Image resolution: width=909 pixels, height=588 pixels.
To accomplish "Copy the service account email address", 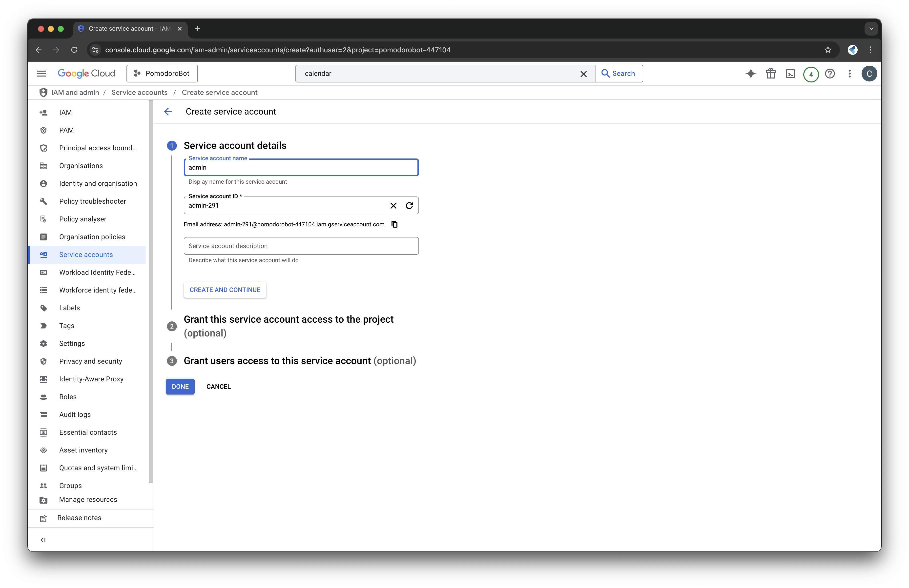I will pyautogui.click(x=394, y=224).
